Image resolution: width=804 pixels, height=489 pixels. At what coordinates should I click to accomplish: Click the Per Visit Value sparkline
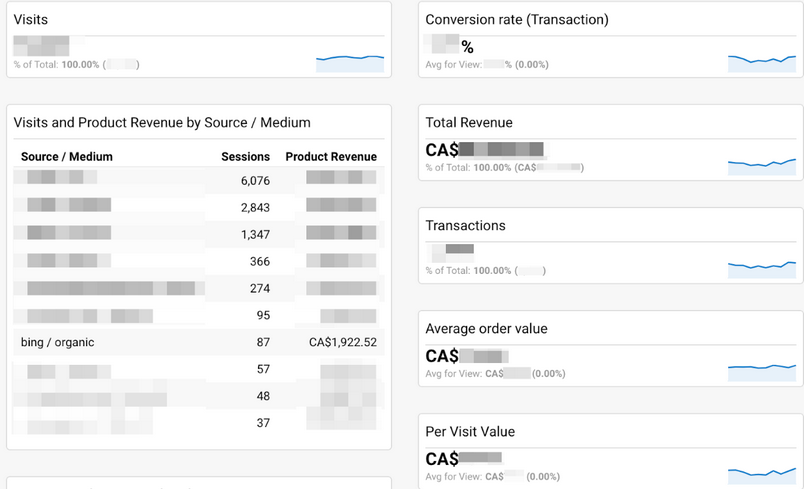point(762,473)
